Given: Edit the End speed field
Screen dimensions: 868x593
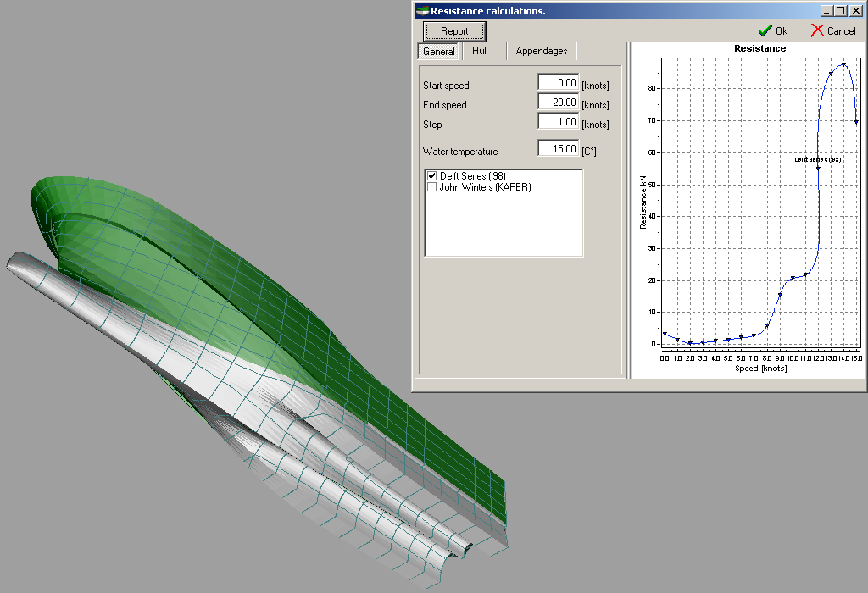Looking at the screenshot, I should point(559,102).
